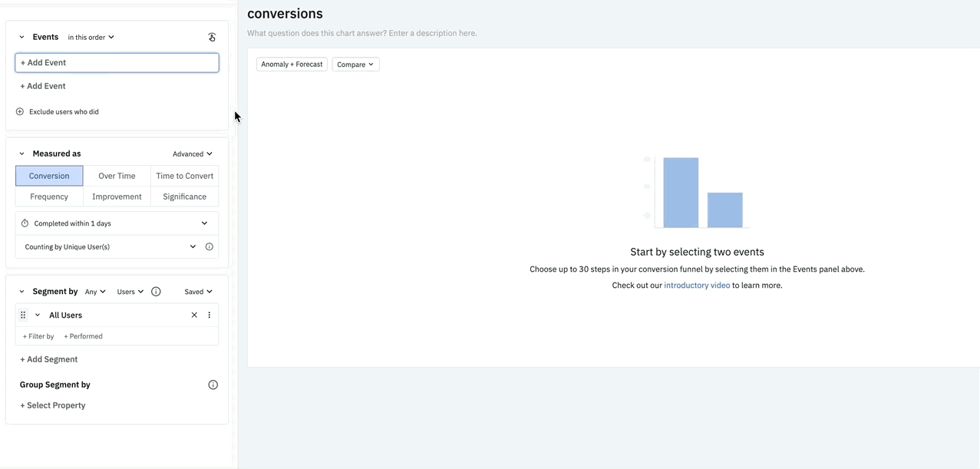Collapse the Measured as section

coord(21,154)
